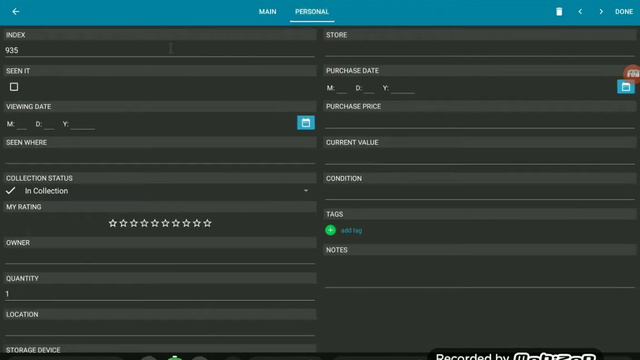Set rating to five stars
Screen dimensions: 640x360
pos(155,223)
